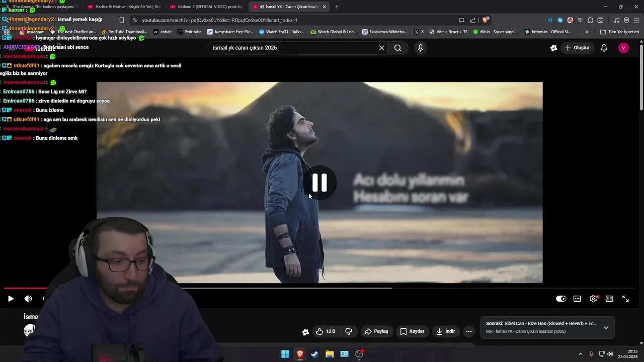Screen dimensions: 644x362
Task: Open the file.io bookmark
Action: 495,32
